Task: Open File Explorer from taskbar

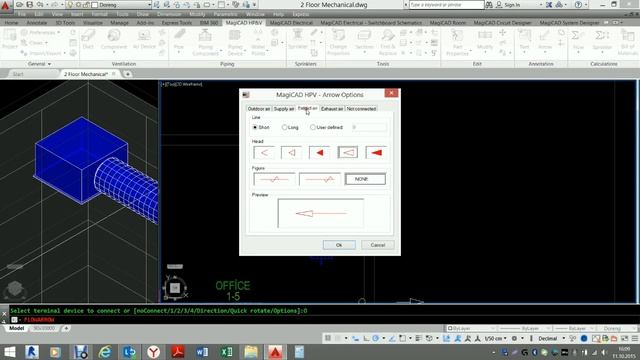Action: (251, 352)
